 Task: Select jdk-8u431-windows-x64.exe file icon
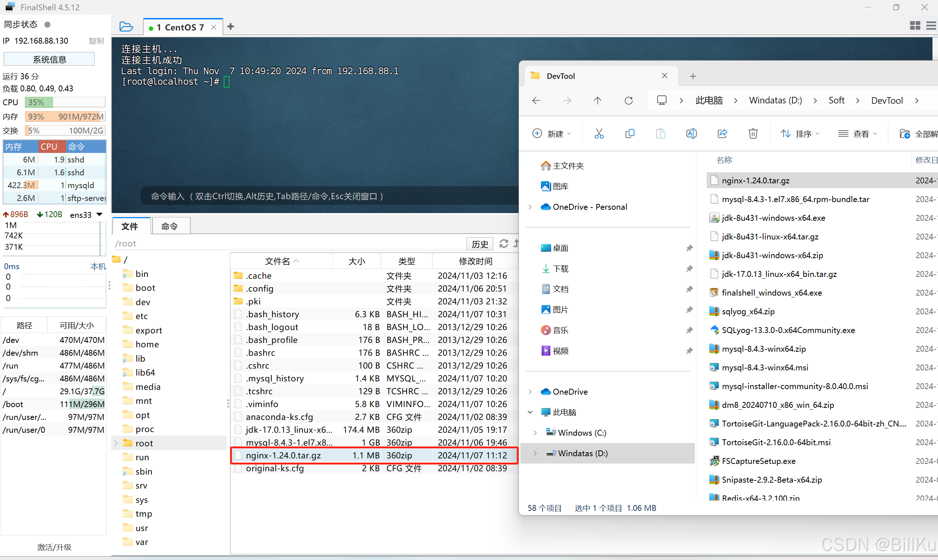click(x=714, y=218)
